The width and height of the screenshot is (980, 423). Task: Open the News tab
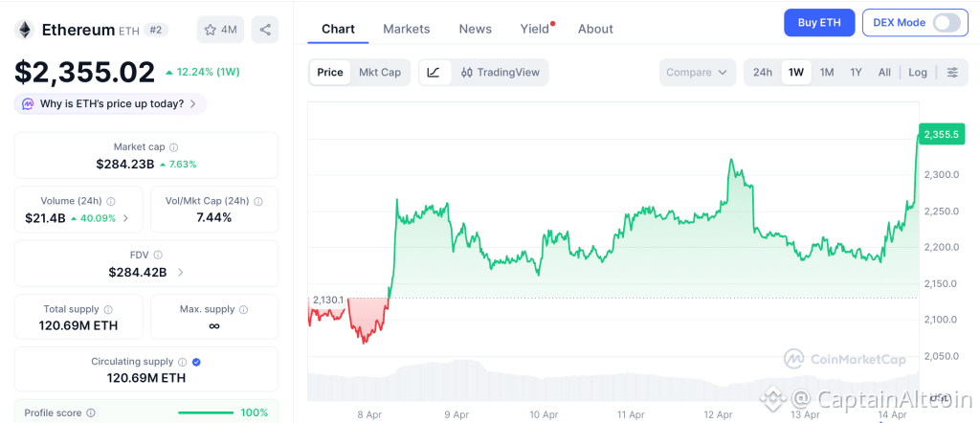point(475,29)
